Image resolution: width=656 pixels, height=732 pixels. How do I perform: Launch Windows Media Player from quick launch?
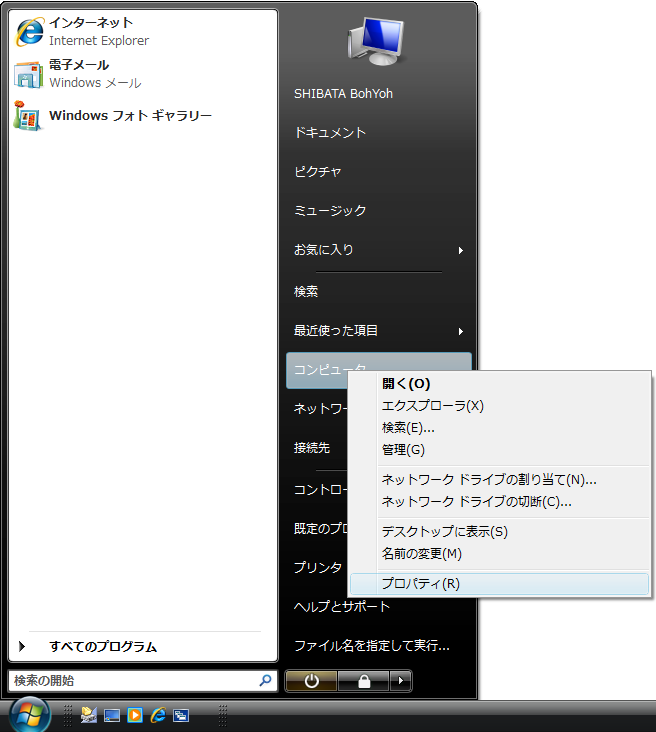tap(135, 715)
